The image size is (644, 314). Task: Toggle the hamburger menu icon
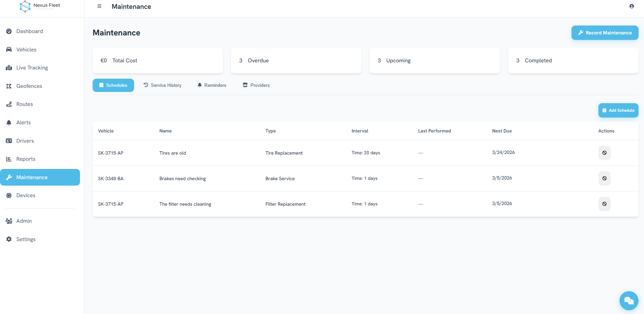point(99,6)
